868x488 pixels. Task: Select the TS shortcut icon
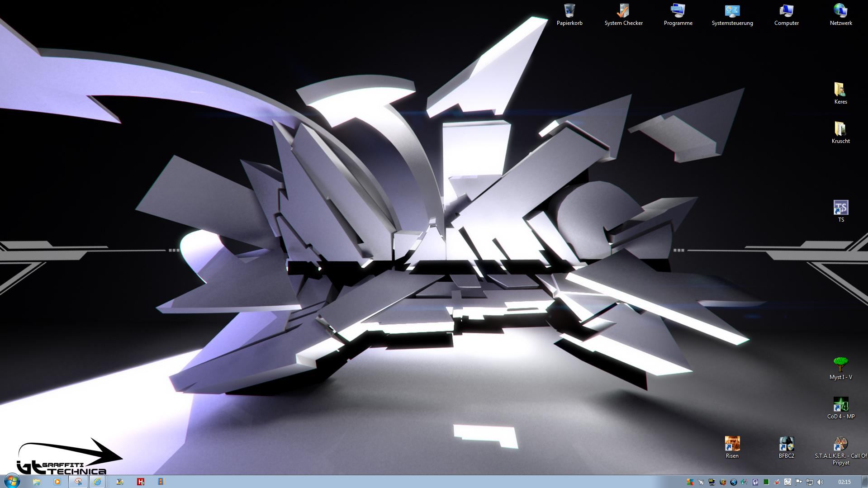click(841, 212)
